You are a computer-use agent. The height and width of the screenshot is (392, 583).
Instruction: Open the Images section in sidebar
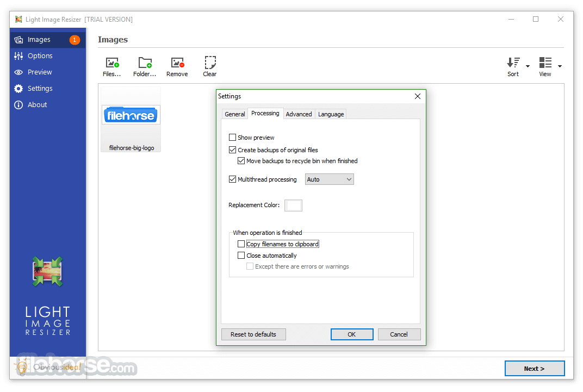(x=48, y=40)
